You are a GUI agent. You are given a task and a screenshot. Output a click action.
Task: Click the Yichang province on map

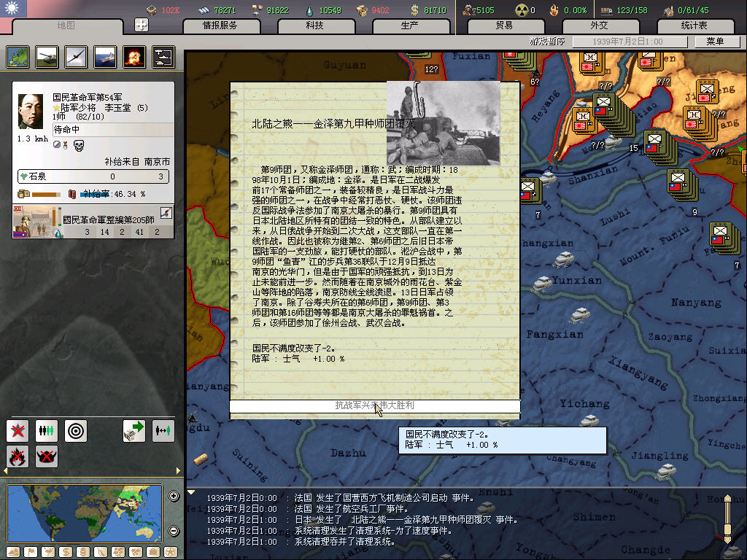click(x=584, y=404)
